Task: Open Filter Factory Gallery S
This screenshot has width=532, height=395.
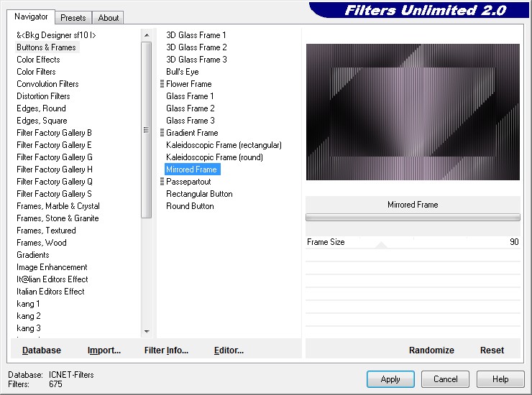Action: [x=55, y=194]
